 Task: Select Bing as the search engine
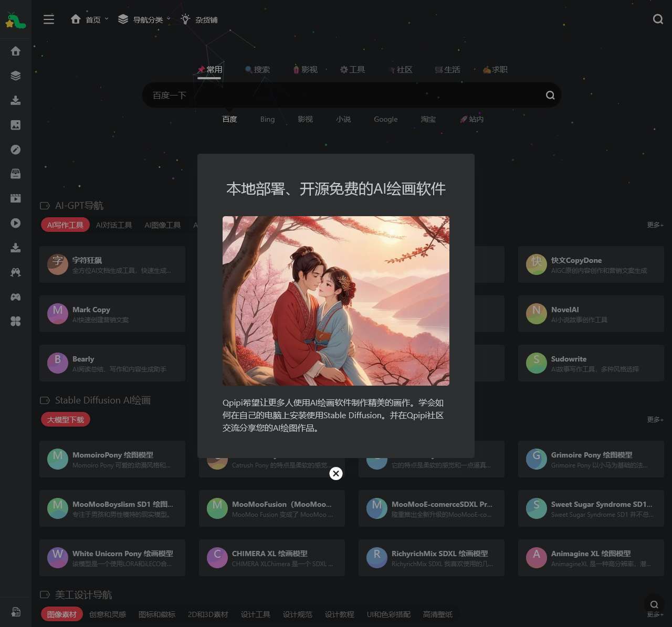pyautogui.click(x=267, y=119)
